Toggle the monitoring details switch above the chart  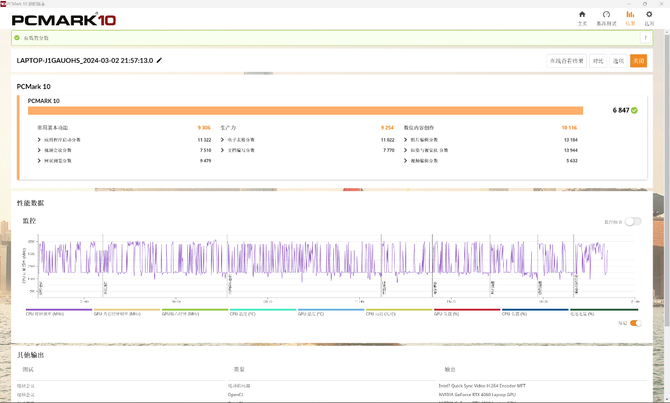tap(633, 221)
